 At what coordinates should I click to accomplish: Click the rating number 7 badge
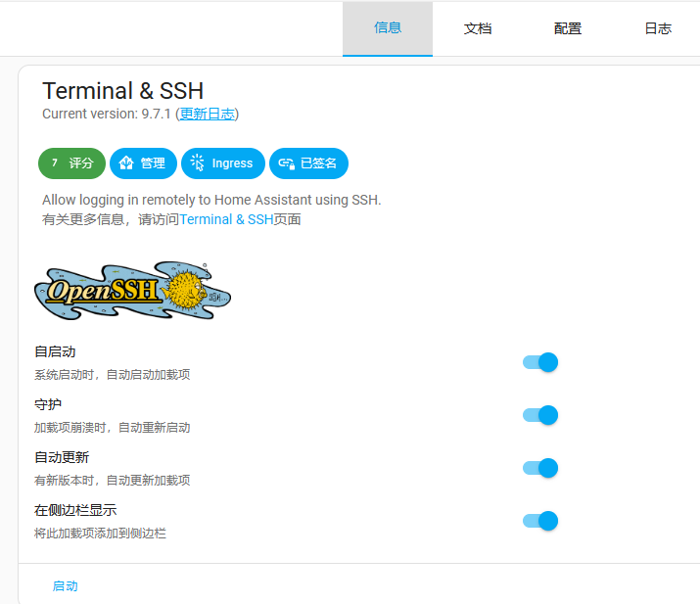pos(55,163)
